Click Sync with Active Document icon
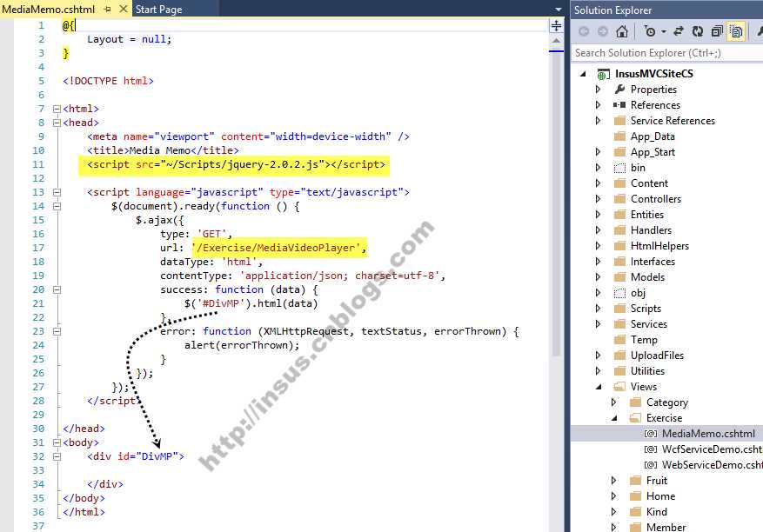Viewport: 763px width, 532px height. 679,31
